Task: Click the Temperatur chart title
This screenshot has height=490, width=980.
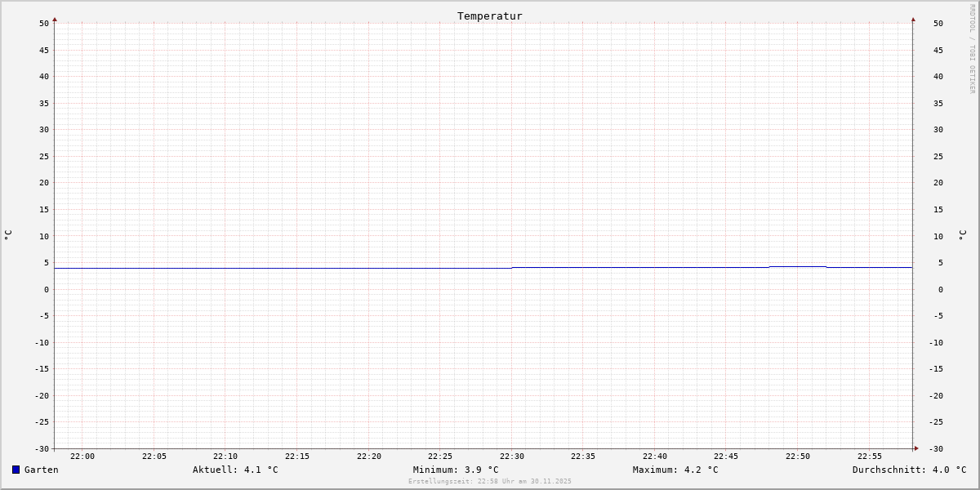Action: point(490,16)
